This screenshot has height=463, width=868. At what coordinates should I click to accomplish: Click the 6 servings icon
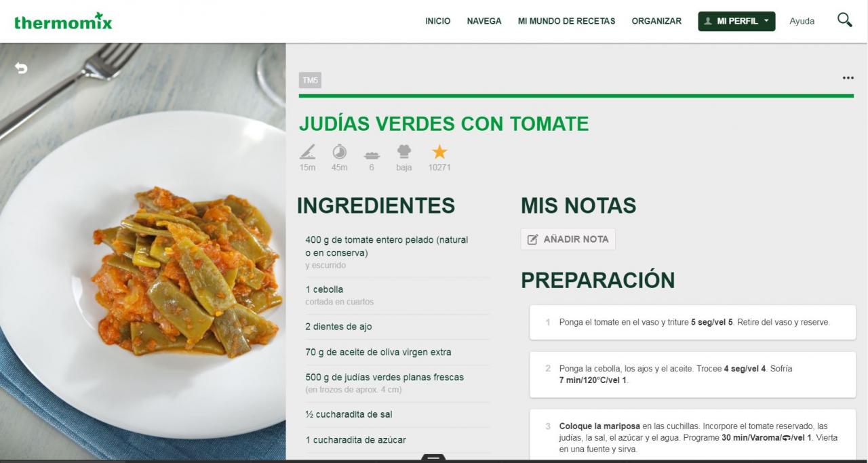(x=372, y=155)
